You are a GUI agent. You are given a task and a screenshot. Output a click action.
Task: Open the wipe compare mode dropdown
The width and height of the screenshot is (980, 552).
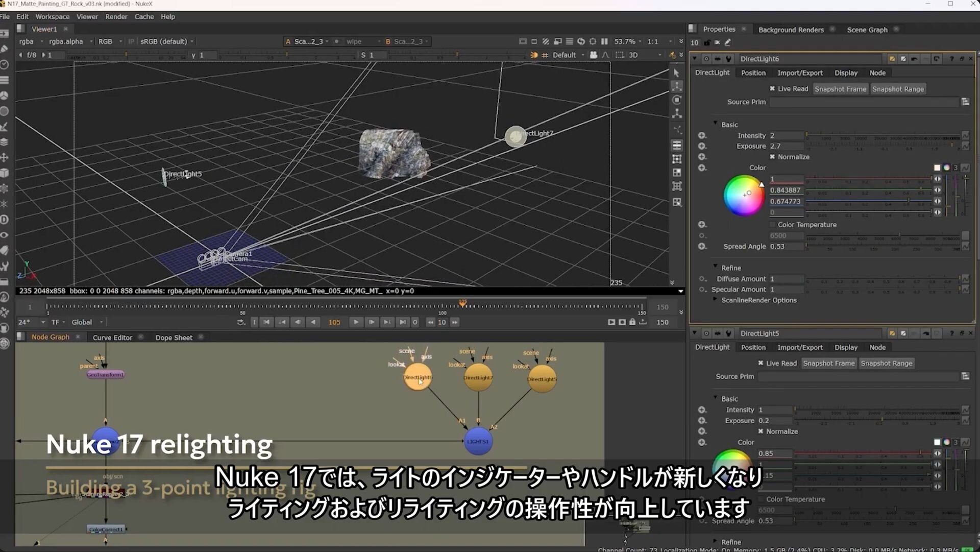(363, 41)
